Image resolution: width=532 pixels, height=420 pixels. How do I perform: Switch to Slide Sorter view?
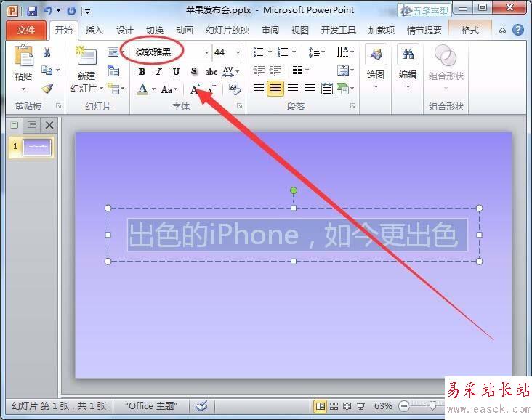[334, 406]
